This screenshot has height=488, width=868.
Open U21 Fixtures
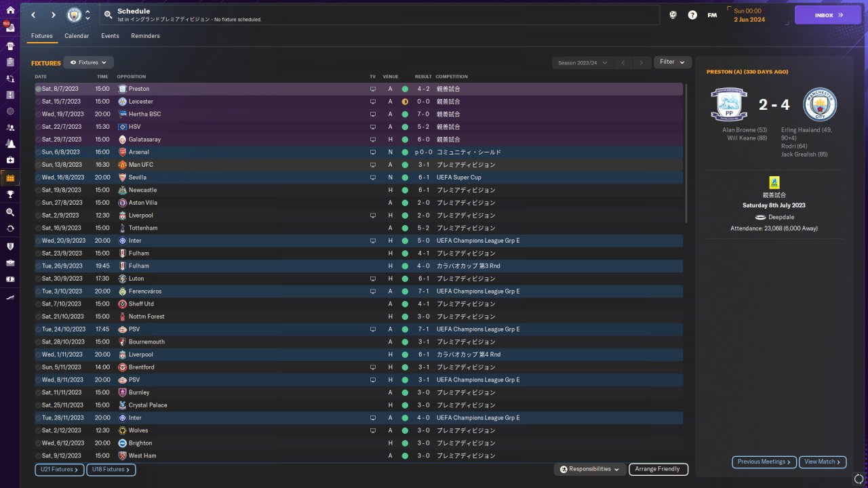click(x=59, y=469)
